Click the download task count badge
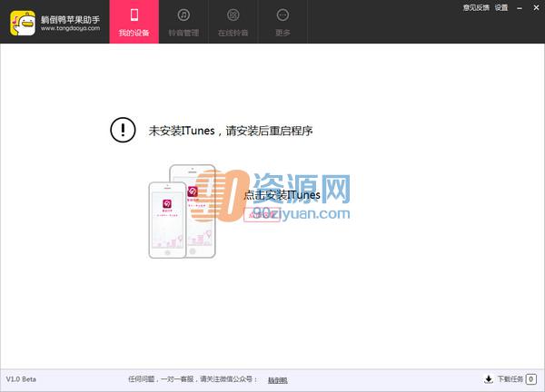This screenshot has height=392, width=545. click(531, 379)
